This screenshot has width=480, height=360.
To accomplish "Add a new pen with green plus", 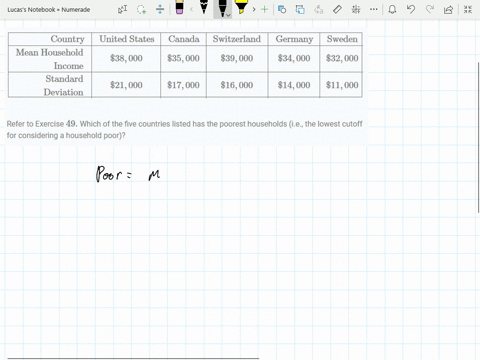I will [264, 9].
